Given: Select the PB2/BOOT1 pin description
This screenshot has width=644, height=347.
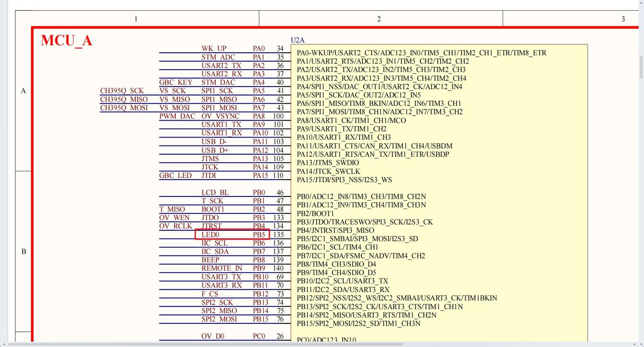Looking at the screenshot, I should (x=315, y=213).
